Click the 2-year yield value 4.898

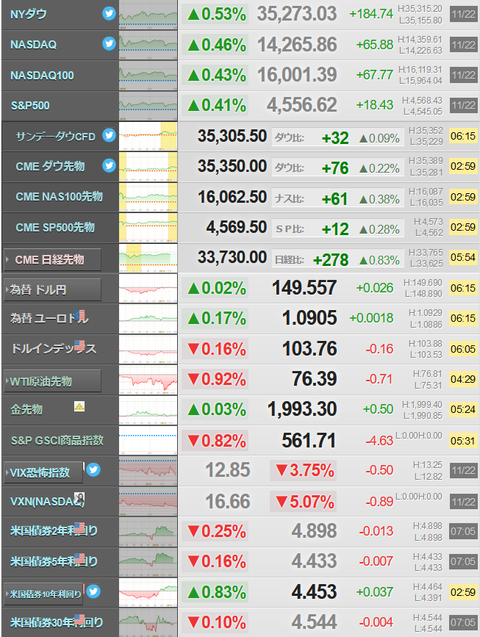(314, 531)
